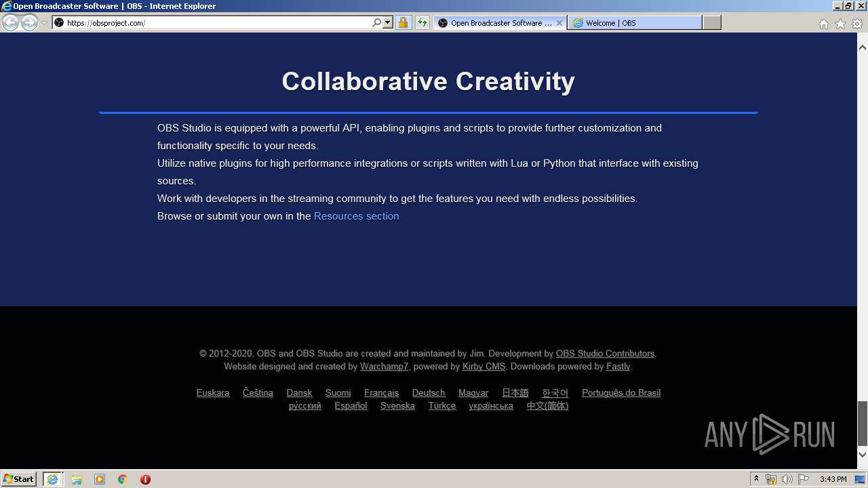This screenshot has width=868, height=488.
Task: Open Favorites with the star icon
Action: pyautogui.click(x=840, y=24)
